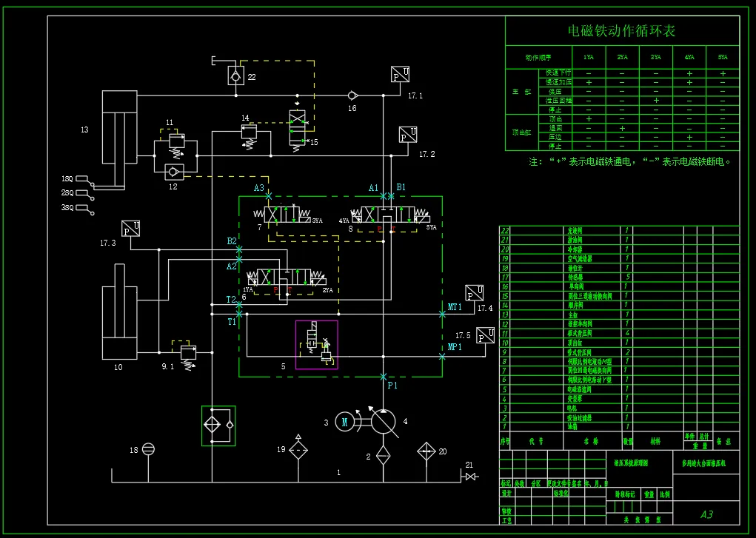Select the B1 port cross marker
This screenshot has width=756, height=538.
(x=391, y=196)
